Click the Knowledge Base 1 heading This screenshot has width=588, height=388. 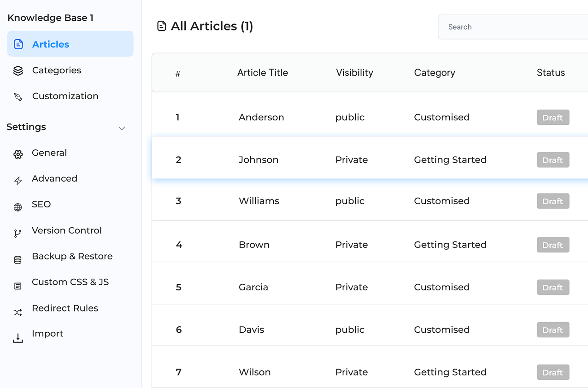(x=50, y=18)
